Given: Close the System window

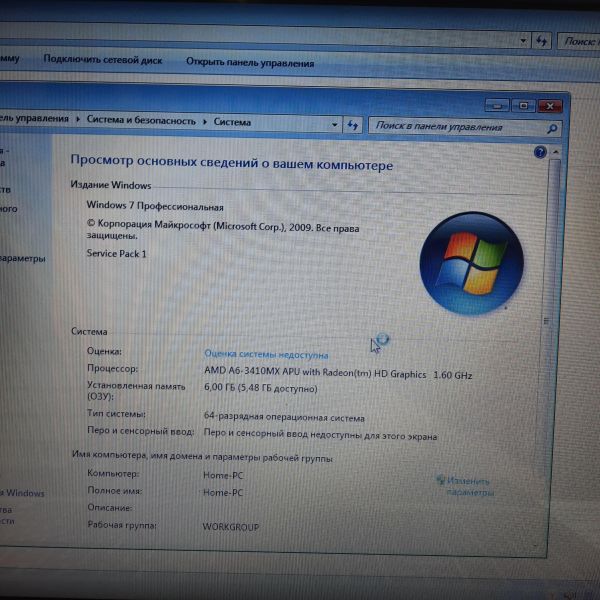Looking at the screenshot, I should (x=550, y=106).
